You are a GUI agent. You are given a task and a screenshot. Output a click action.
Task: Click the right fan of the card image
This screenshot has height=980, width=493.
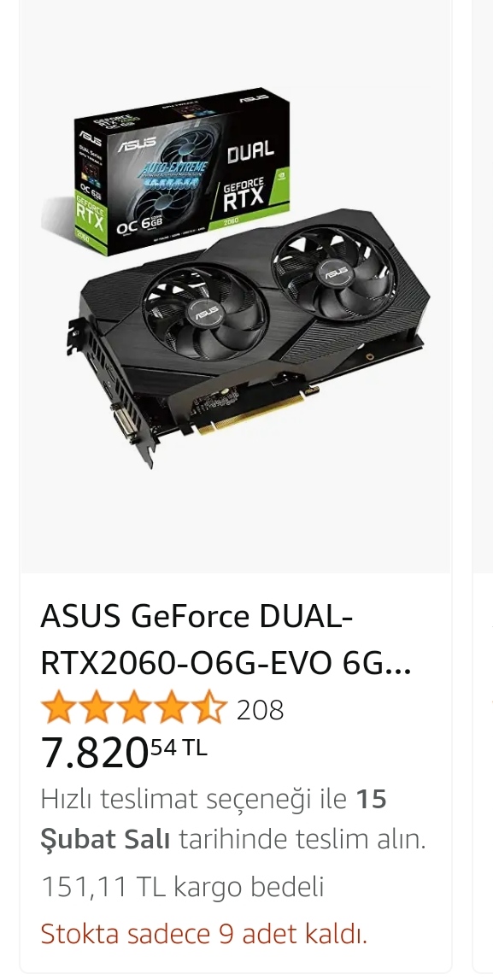[x=334, y=273]
